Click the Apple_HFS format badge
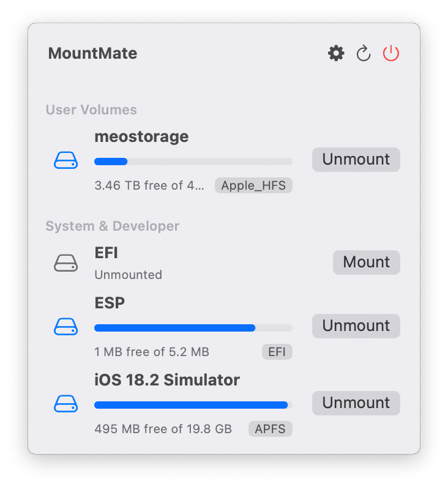 tap(253, 185)
